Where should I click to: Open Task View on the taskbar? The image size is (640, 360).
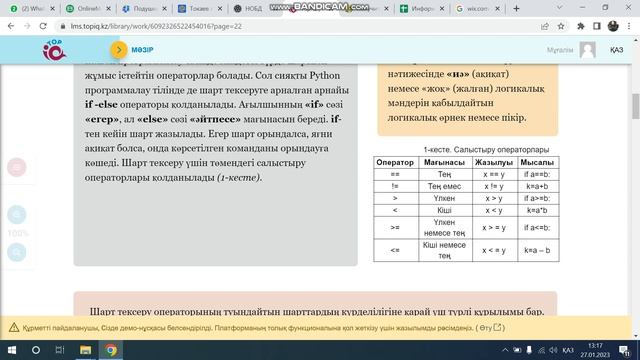coord(60,350)
